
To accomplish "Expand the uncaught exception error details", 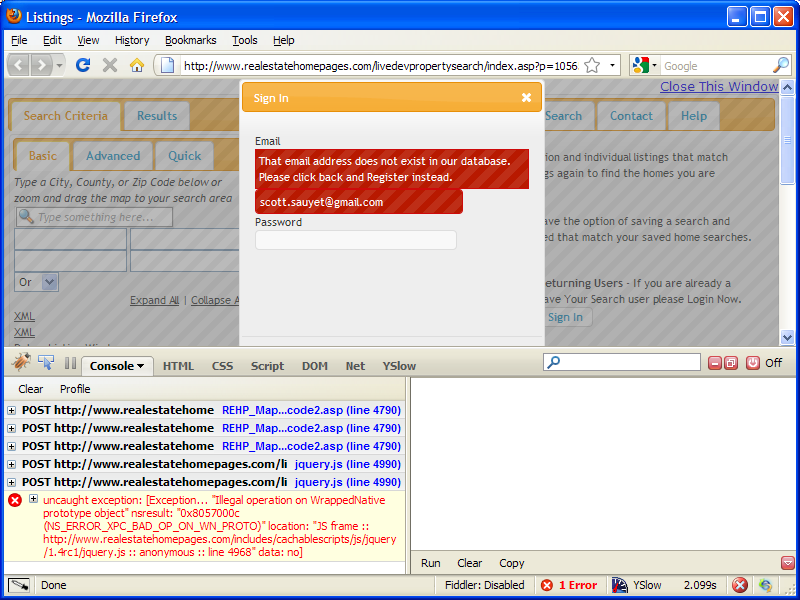I will pyautogui.click(x=33, y=498).
